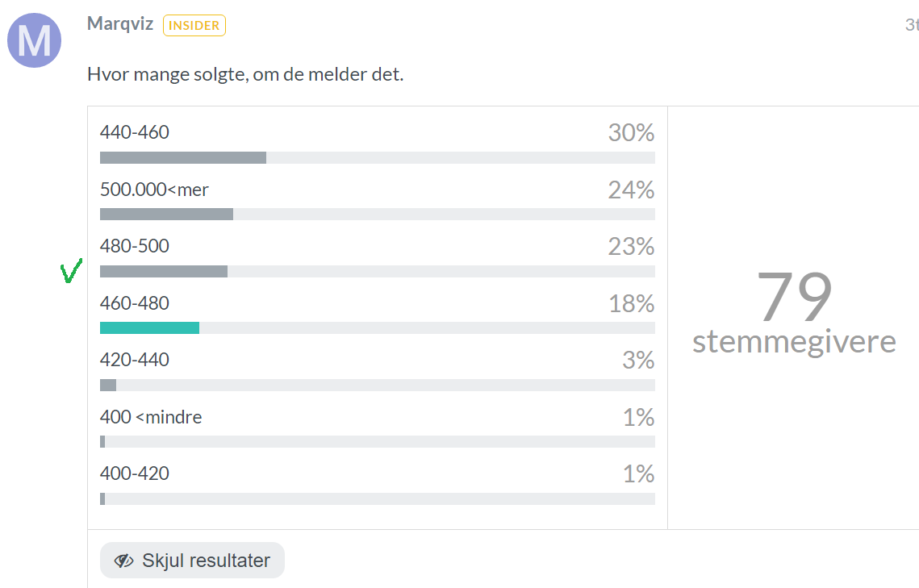This screenshot has width=919, height=588.
Task: Select the 480-500 poll option
Action: (x=378, y=256)
